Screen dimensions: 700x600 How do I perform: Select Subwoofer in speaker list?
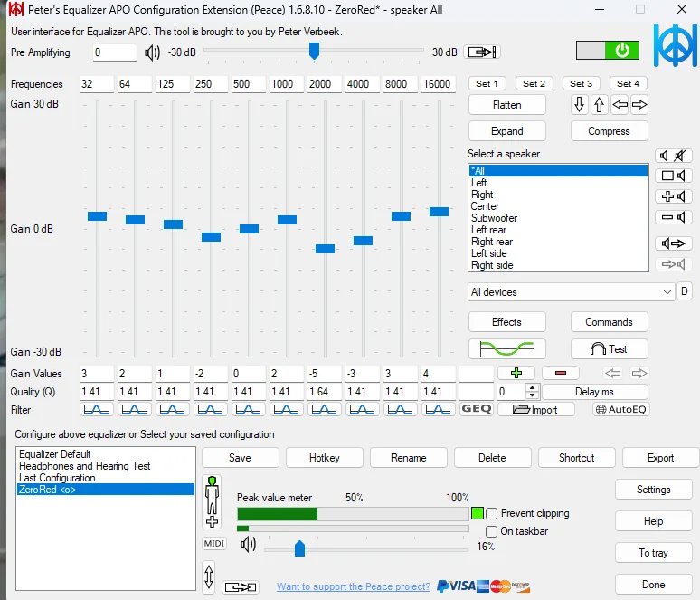coord(558,218)
